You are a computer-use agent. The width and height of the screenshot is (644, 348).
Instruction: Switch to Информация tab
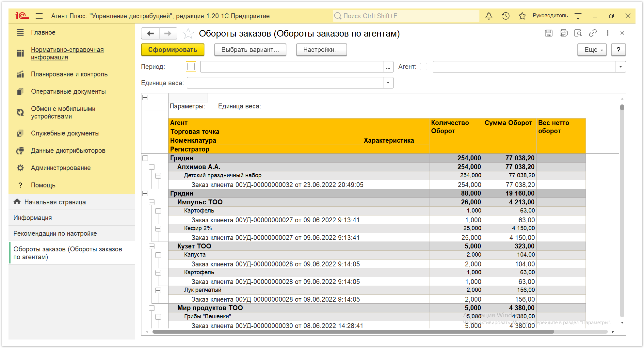72,218
